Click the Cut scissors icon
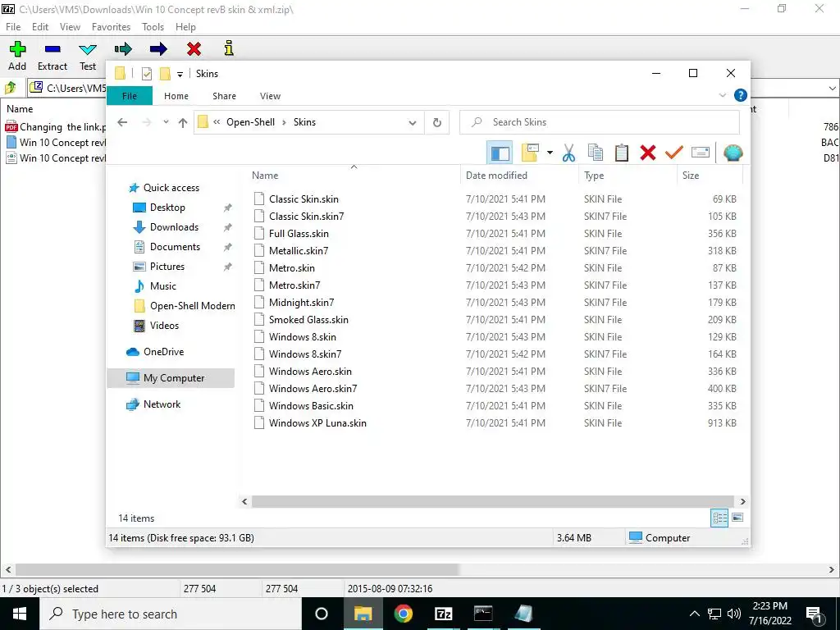 [x=568, y=153]
